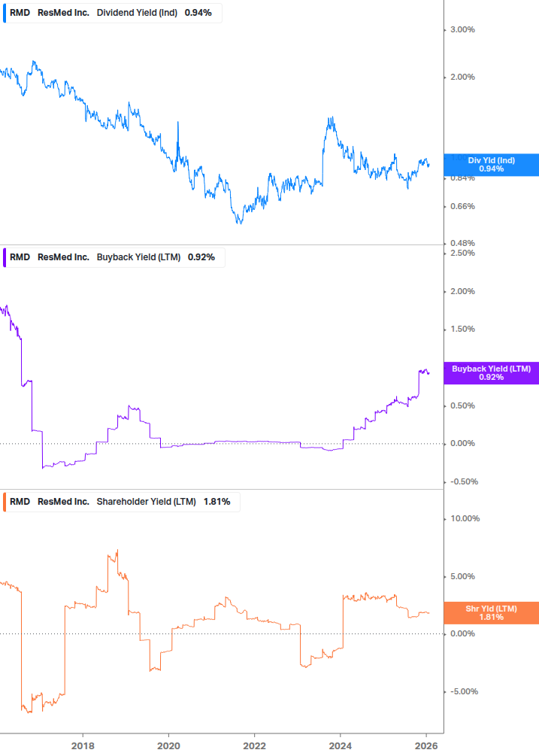Click the 3.00% tick on the dividend axis
This screenshot has width=539, height=756.
462,29
